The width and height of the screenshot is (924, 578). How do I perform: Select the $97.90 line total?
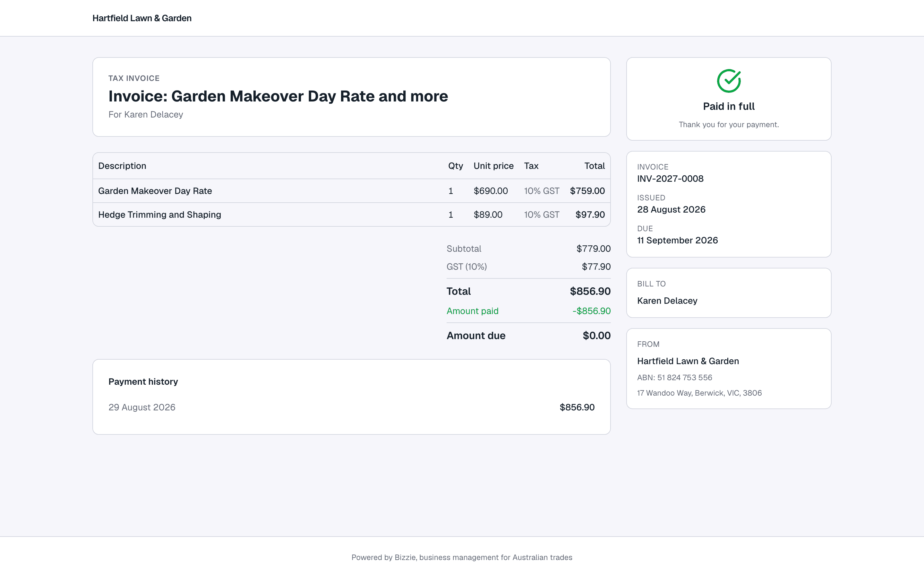(x=590, y=215)
